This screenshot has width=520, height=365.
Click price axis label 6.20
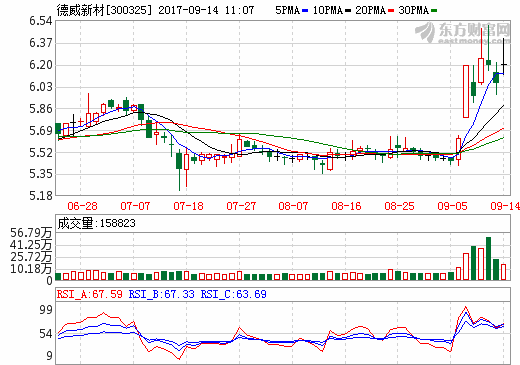coord(41,65)
